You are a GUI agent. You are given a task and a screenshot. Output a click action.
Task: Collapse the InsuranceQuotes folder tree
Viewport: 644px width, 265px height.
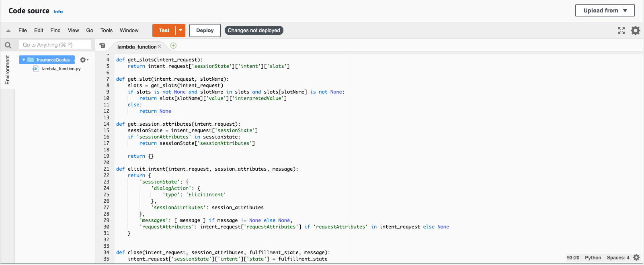24,60
